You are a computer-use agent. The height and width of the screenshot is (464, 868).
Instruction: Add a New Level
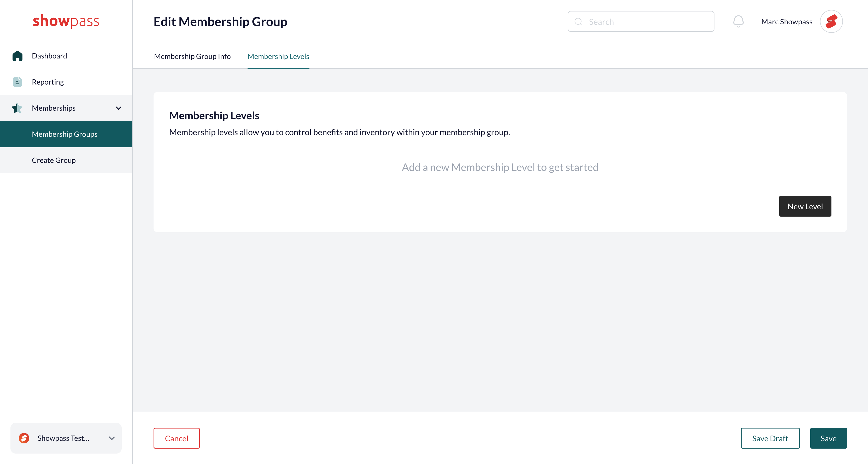tap(805, 206)
